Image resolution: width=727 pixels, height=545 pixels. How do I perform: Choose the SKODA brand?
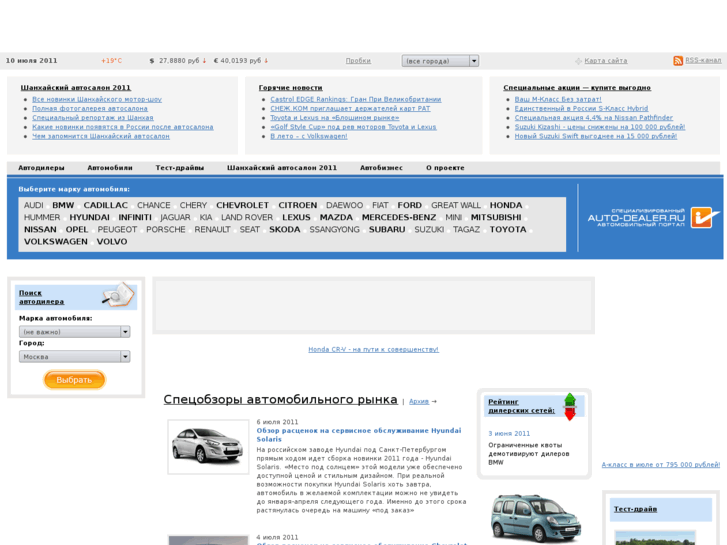tap(285, 229)
